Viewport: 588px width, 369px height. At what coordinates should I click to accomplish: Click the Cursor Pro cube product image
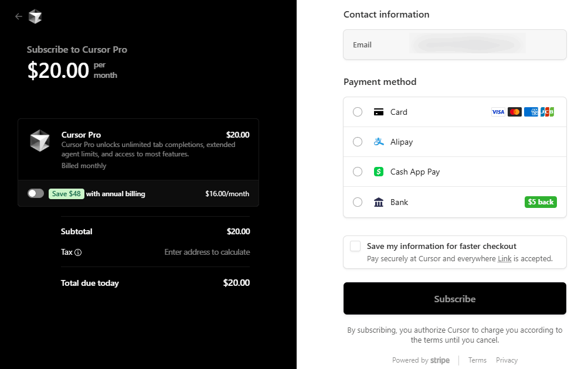(x=40, y=141)
